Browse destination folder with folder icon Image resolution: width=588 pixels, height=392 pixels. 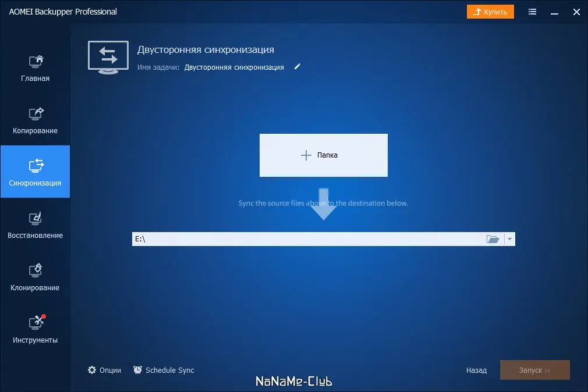click(x=493, y=239)
